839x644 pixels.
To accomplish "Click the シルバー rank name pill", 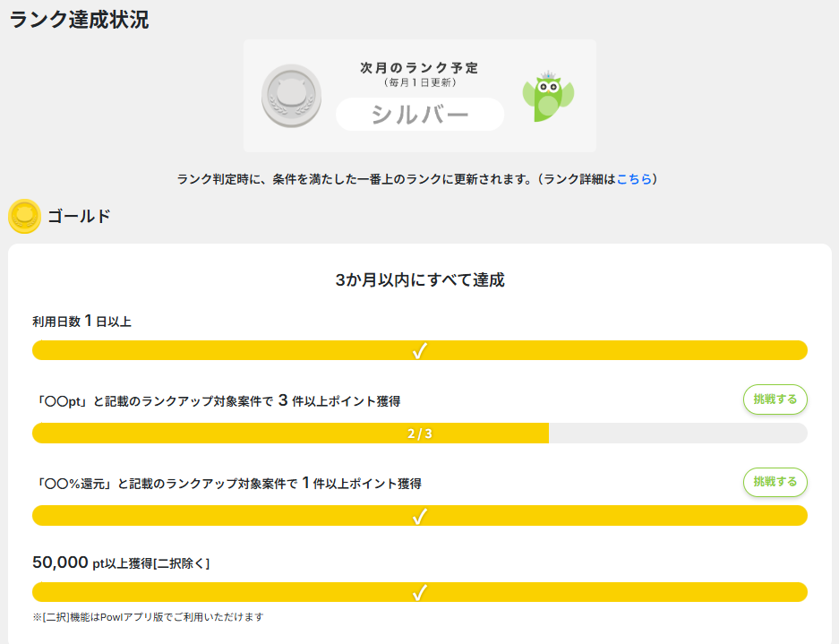I will [x=418, y=115].
